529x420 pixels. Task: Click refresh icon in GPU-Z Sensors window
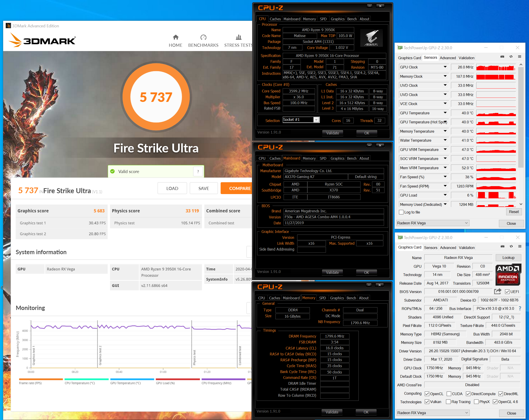tap(511, 57)
